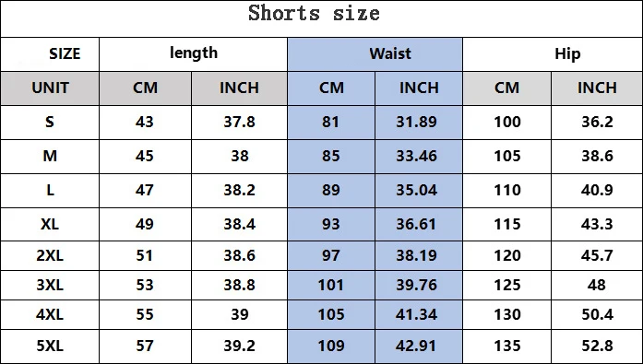The width and height of the screenshot is (643, 364).
Task: Select waist value 85 cm
Action: (331, 156)
